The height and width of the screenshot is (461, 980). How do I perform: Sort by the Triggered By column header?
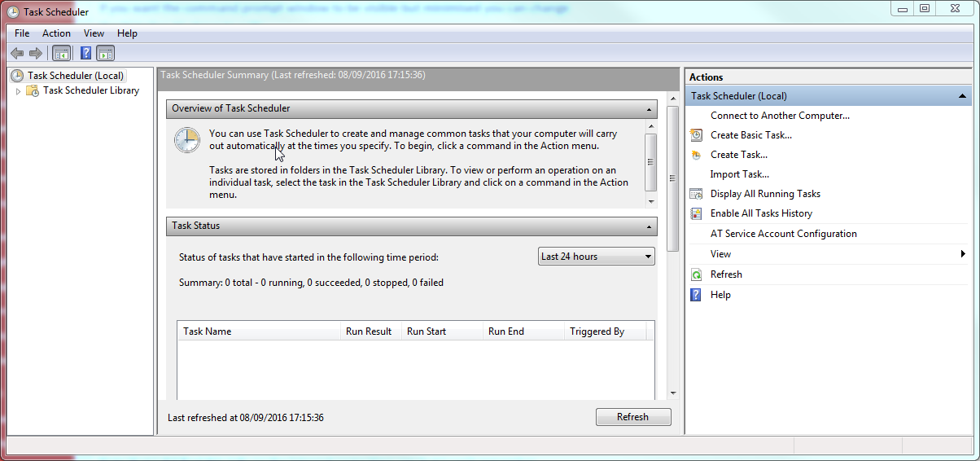click(605, 331)
